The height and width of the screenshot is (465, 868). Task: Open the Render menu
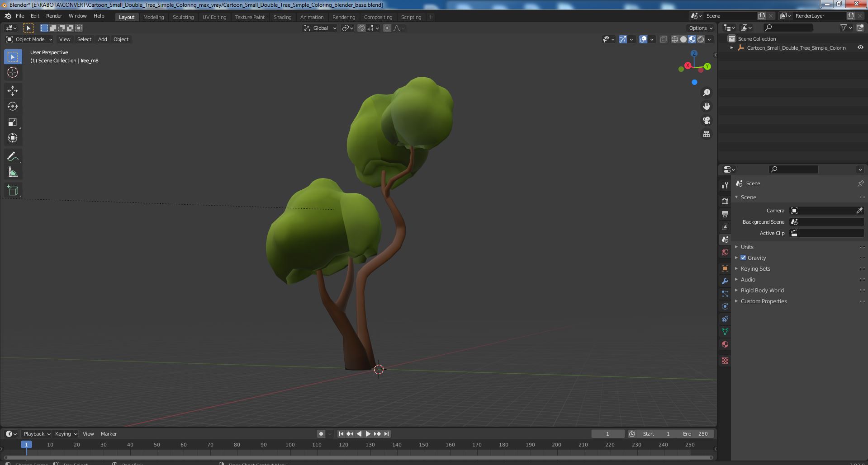[x=54, y=16]
